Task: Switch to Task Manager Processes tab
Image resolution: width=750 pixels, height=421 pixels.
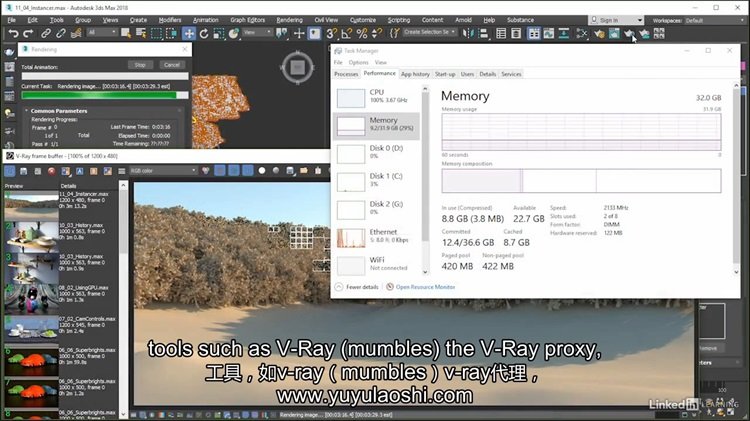Action: coord(346,74)
